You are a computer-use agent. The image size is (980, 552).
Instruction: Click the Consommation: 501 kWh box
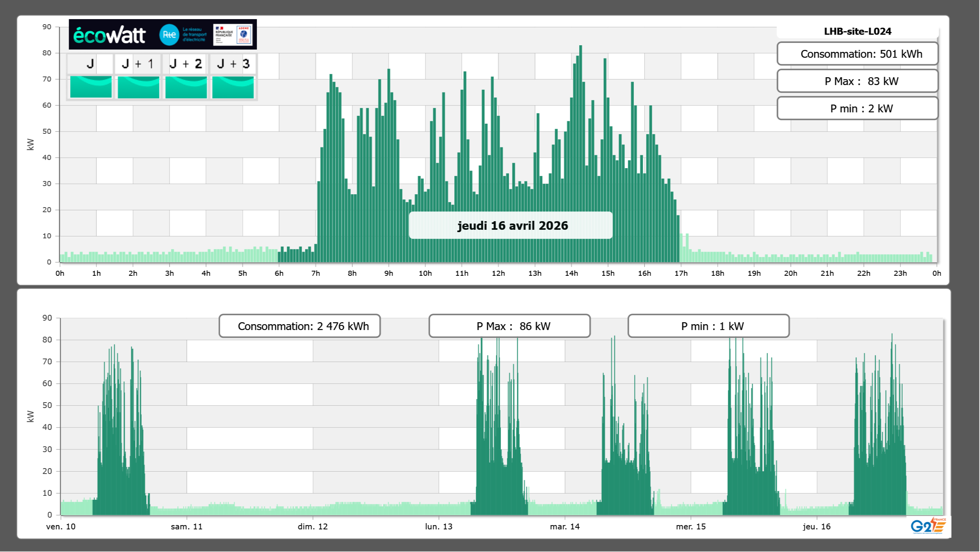(857, 54)
